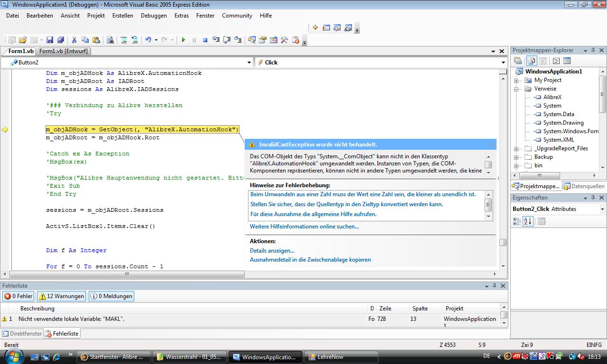Expand the My Project tree node

point(516,80)
